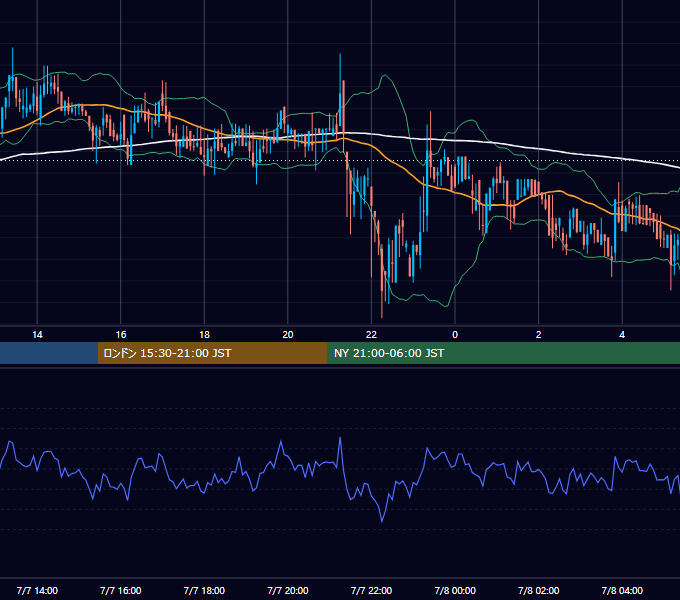The width and height of the screenshot is (680, 600).
Task: Click the 7/7 20:00 label on oscillator axis
Action: [x=288, y=590]
